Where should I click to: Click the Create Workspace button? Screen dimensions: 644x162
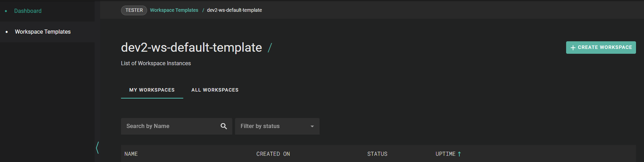(601, 48)
